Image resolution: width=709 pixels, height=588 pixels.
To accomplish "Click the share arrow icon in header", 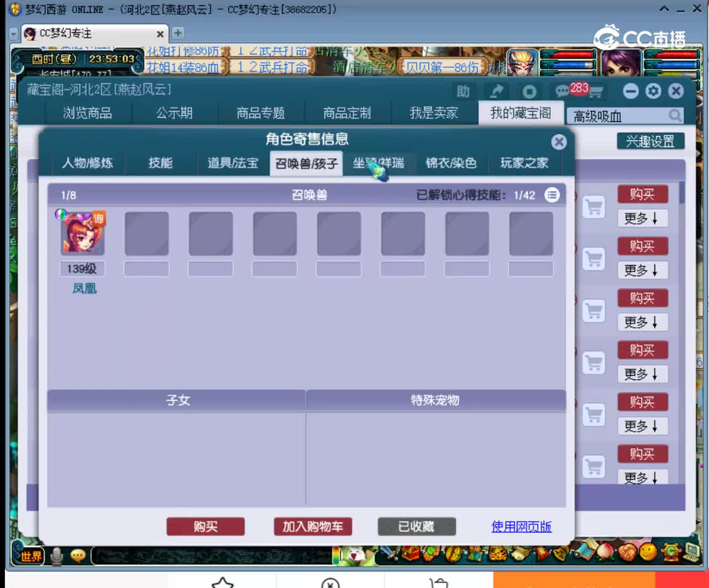I will pyautogui.click(x=496, y=91).
